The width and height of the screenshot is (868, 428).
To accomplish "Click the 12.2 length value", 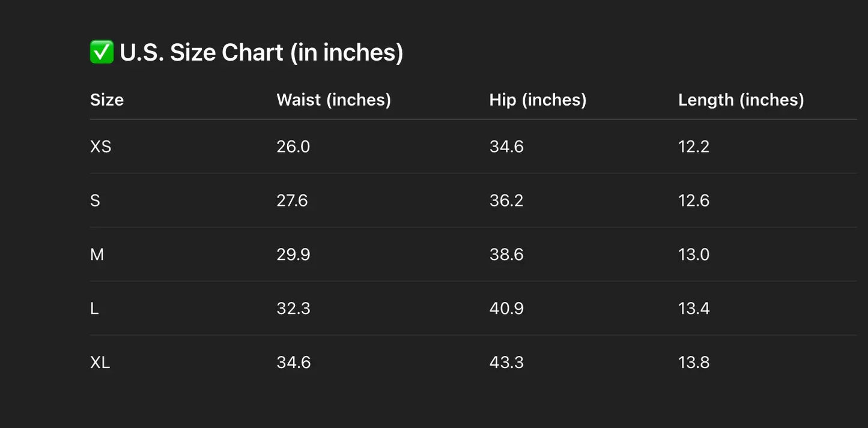I will click(694, 146).
